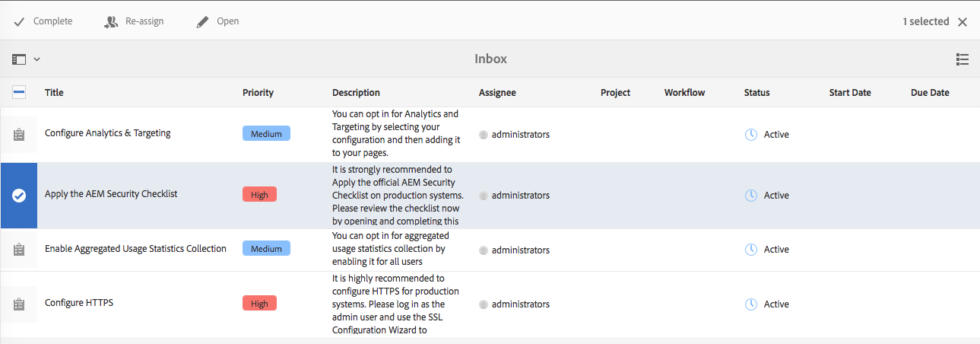
Task: Sort by the Priority column header
Action: click(258, 93)
